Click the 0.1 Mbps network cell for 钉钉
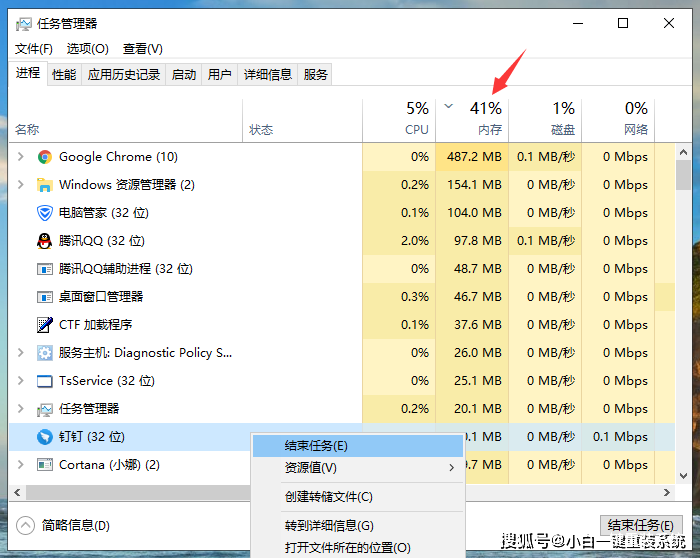This screenshot has height=558, width=700. click(x=618, y=437)
